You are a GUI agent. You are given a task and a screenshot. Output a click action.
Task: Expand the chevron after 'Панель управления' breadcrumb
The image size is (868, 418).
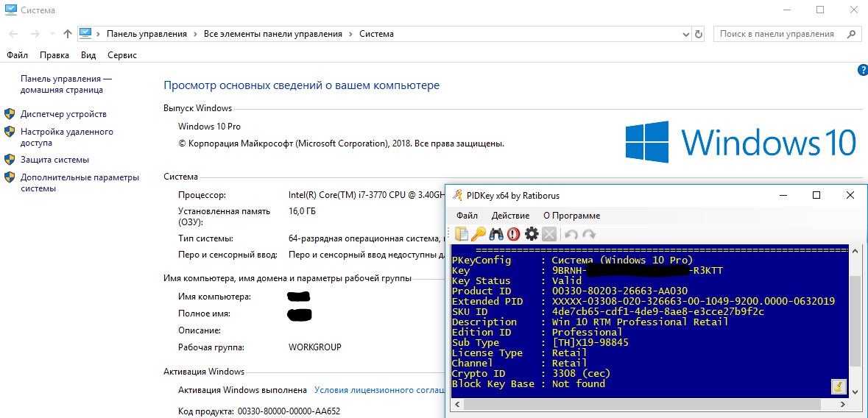[195, 34]
